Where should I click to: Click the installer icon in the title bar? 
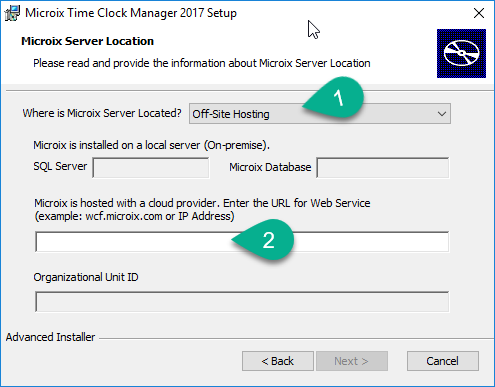tap(12, 13)
